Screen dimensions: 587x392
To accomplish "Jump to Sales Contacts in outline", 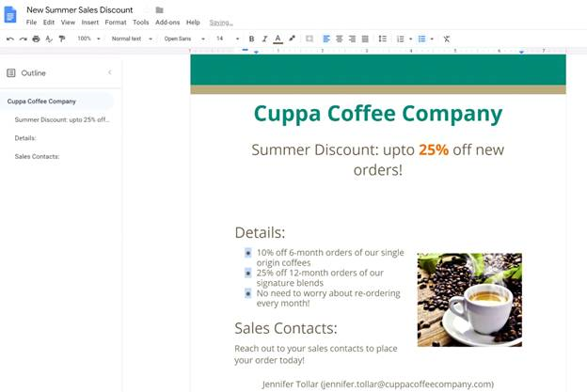I will 38,156.
